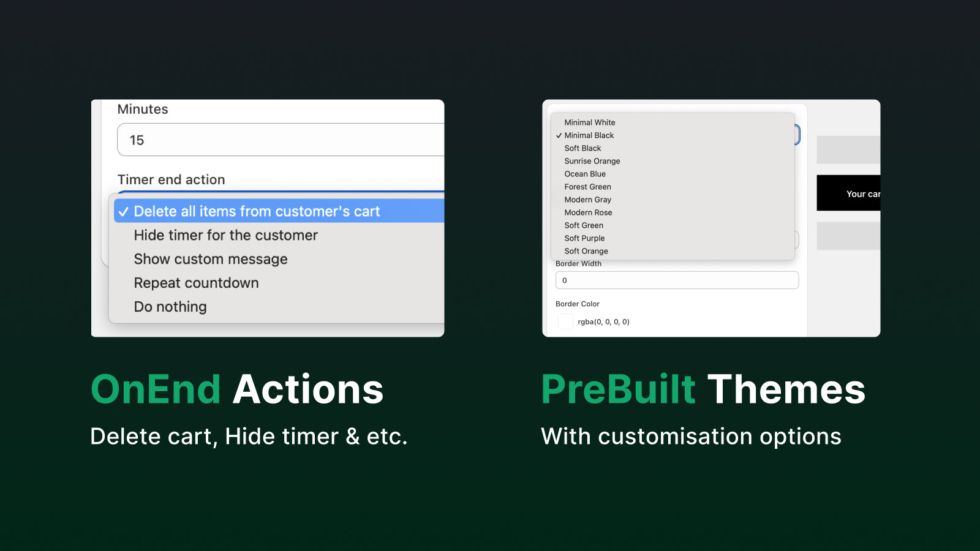Apply the Sunrise Orange theme
Screen dimensions: 980x551
592,160
